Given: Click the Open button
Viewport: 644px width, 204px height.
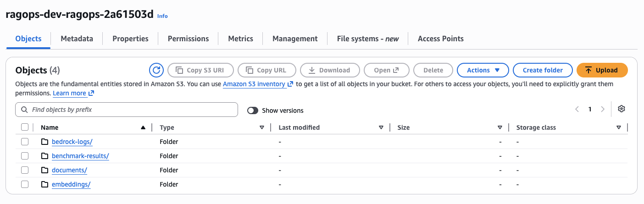Looking at the screenshot, I should click(386, 70).
